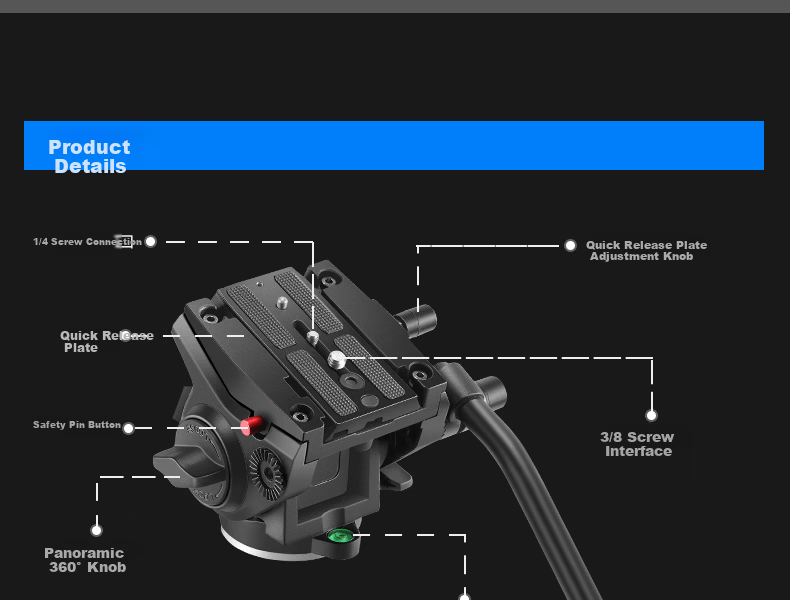Click the callout dot next to Safety Pin Button
This screenshot has height=600, width=790.
128,428
